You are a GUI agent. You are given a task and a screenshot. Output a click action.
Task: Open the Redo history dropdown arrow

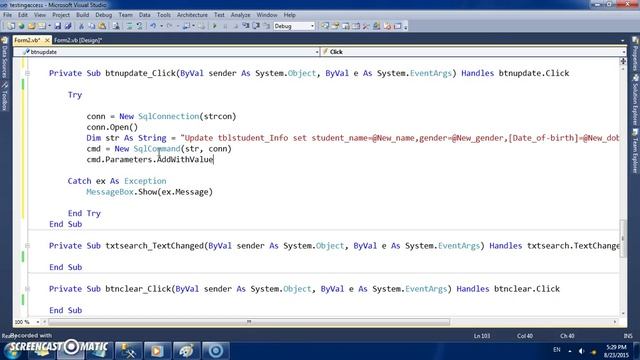point(178,26)
